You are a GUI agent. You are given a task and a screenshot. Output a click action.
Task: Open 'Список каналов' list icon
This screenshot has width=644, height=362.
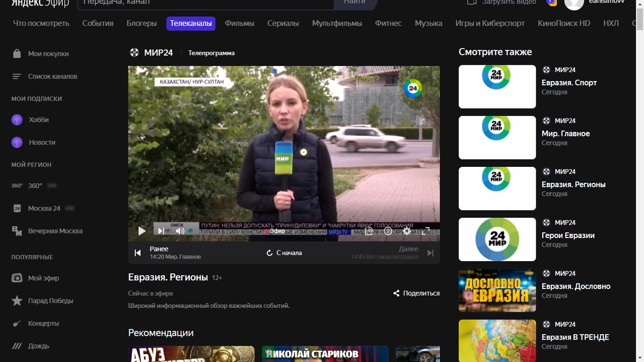pyautogui.click(x=17, y=76)
